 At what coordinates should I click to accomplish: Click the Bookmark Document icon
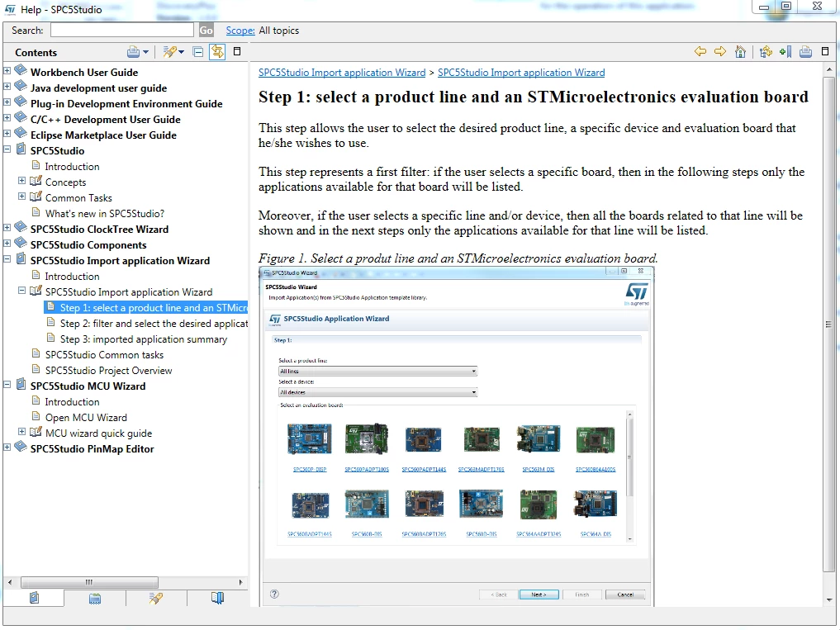(785, 51)
